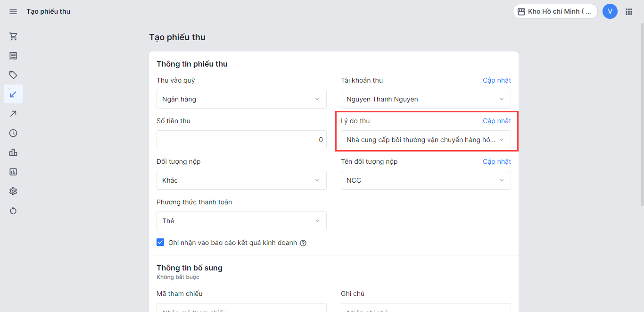Image resolution: width=644 pixels, height=312 pixels.
Task: Expand the Thu vào quỹ dropdown
Action: pos(241,99)
